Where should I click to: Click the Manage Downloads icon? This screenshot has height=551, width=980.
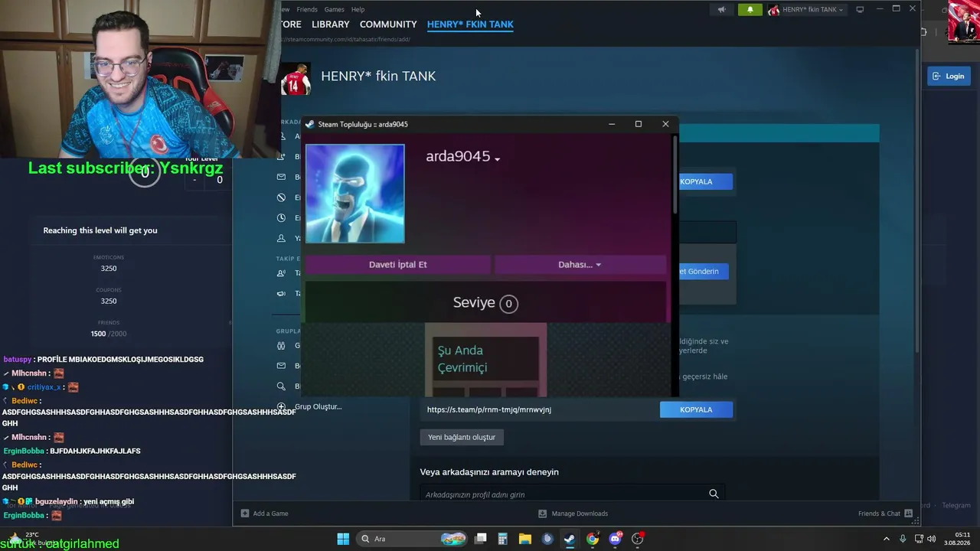tap(542, 514)
